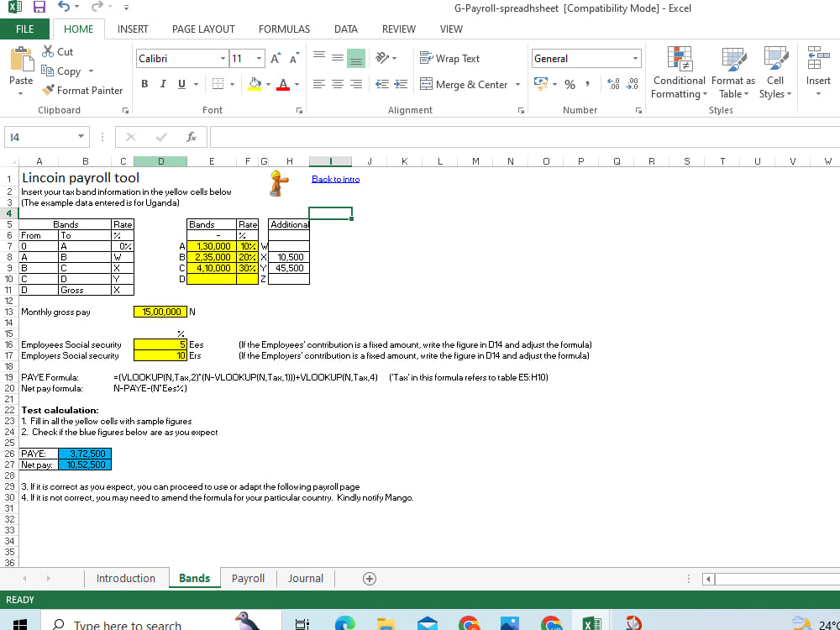Click the Undo arrow icon
The image size is (840, 630).
(x=64, y=7)
